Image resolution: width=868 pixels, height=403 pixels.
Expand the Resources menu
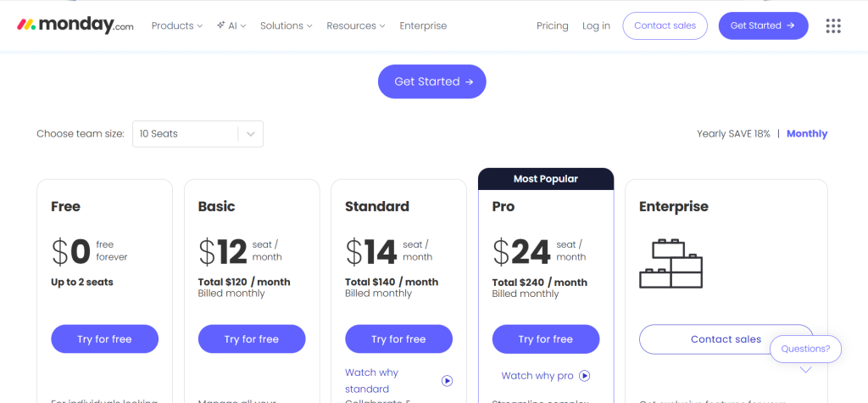click(356, 25)
